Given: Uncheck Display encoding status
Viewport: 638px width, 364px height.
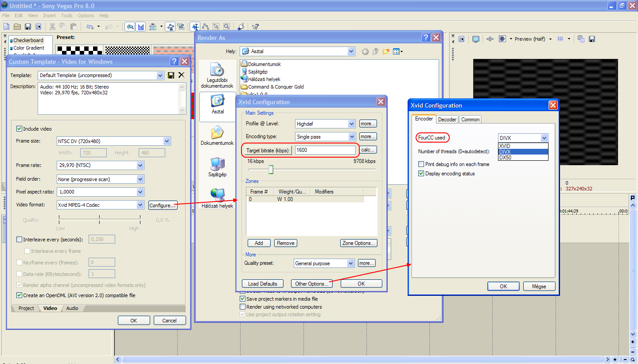Looking at the screenshot, I should click(x=421, y=174).
